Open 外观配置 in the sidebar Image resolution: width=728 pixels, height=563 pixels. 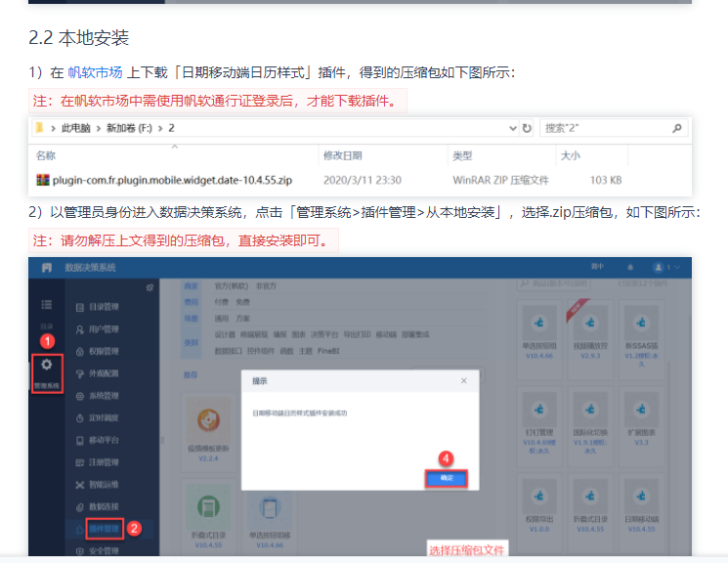104,373
